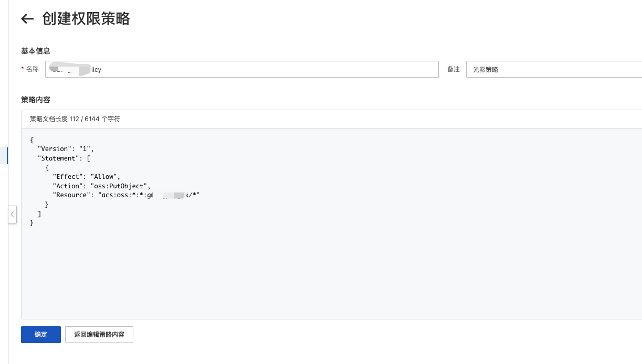Image resolution: width=642 pixels, height=364 pixels.
Task: Click the 名称 field label
Action: click(x=33, y=69)
